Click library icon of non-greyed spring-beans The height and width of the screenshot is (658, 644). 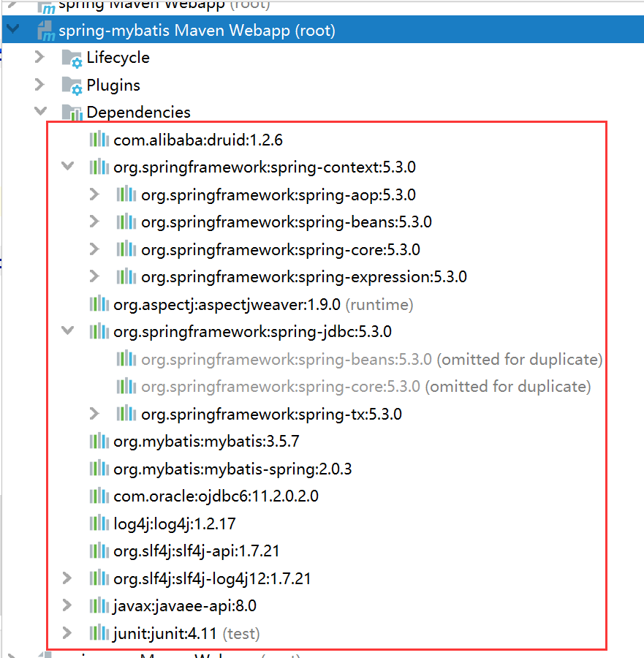coord(126,222)
